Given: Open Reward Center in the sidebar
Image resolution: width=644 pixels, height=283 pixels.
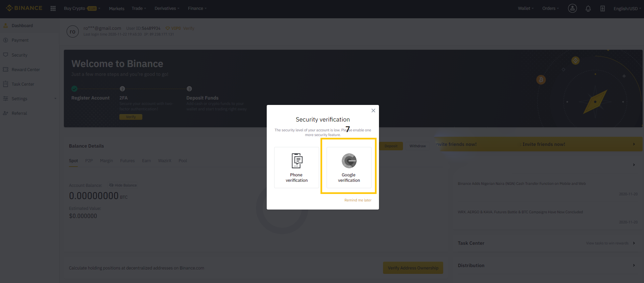Looking at the screenshot, I should tap(26, 69).
